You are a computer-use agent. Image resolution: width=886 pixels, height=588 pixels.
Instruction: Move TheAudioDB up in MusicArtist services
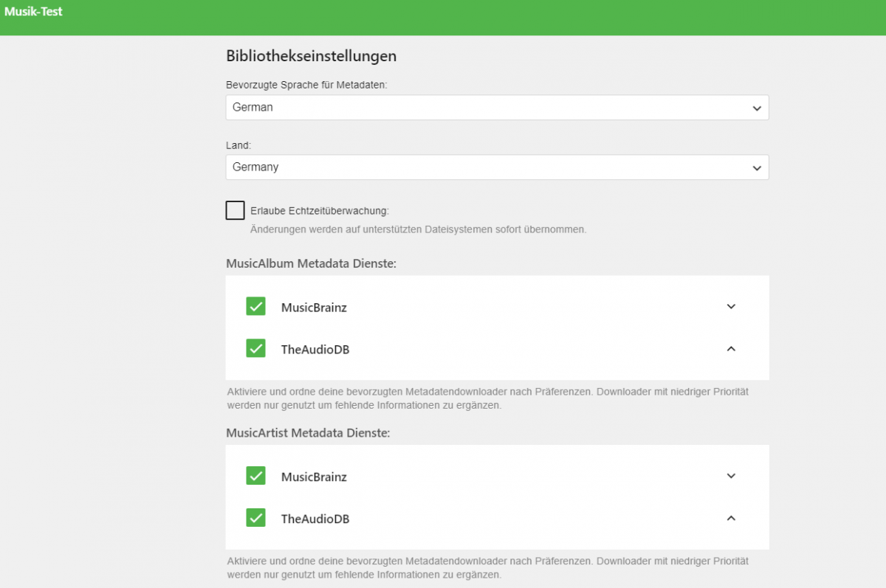click(x=731, y=519)
